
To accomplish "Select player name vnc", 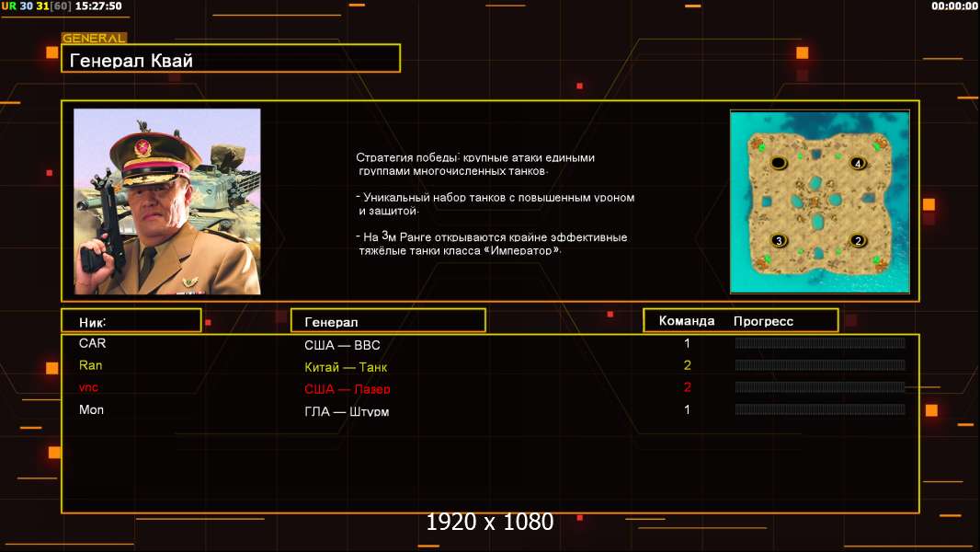I will [x=89, y=387].
